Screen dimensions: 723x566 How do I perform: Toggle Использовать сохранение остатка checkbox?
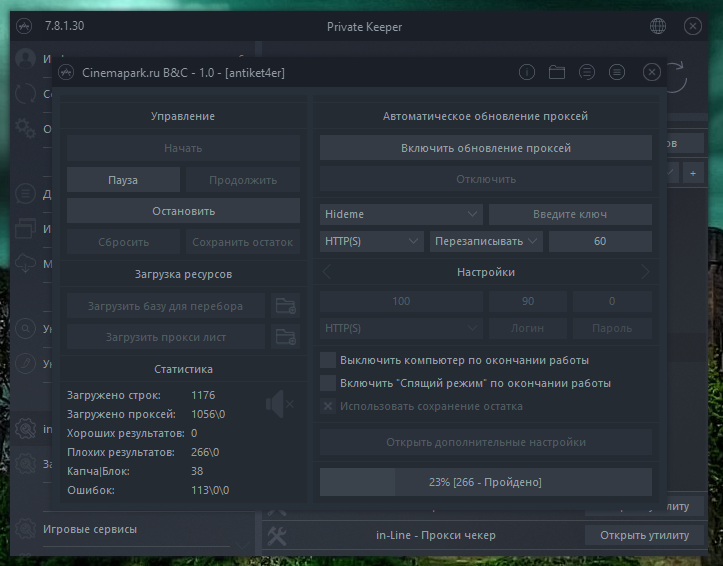point(327,406)
